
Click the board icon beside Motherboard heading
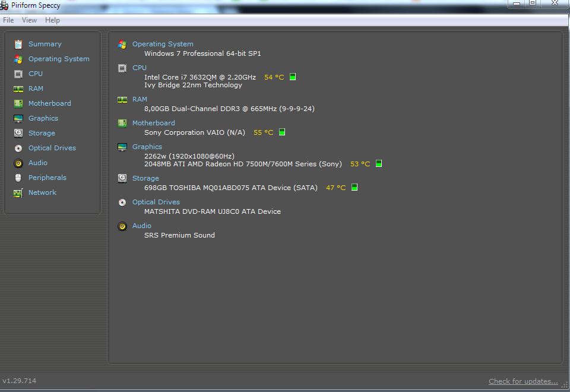click(122, 124)
